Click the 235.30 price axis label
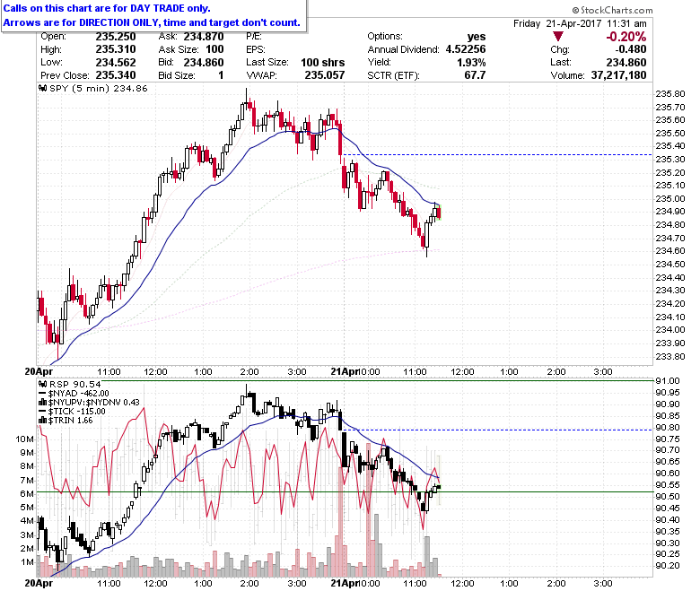The height and width of the screenshot is (591, 700). 670,160
